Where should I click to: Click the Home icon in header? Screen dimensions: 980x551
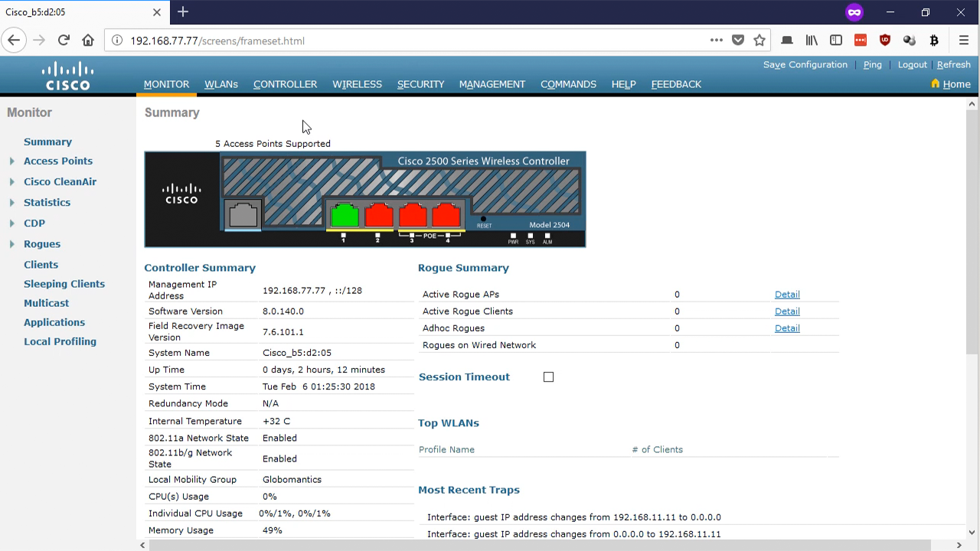pyautogui.click(x=936, y=83)
